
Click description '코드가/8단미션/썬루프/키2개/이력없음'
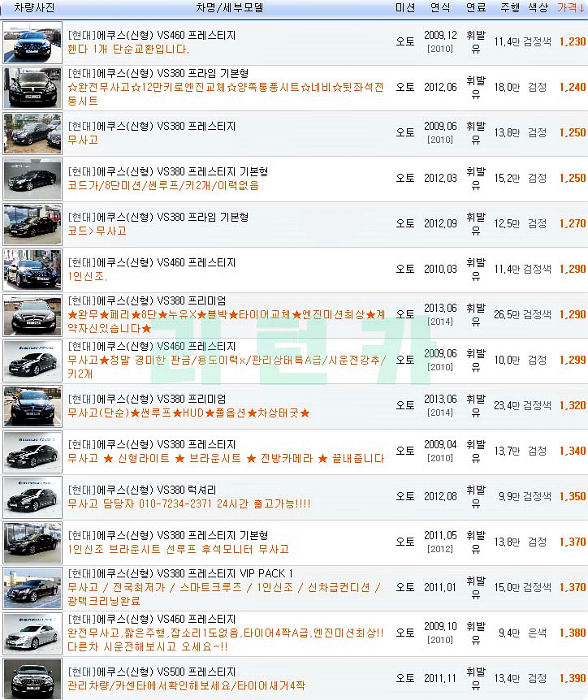pyautogui.click(x=163, y=185)
